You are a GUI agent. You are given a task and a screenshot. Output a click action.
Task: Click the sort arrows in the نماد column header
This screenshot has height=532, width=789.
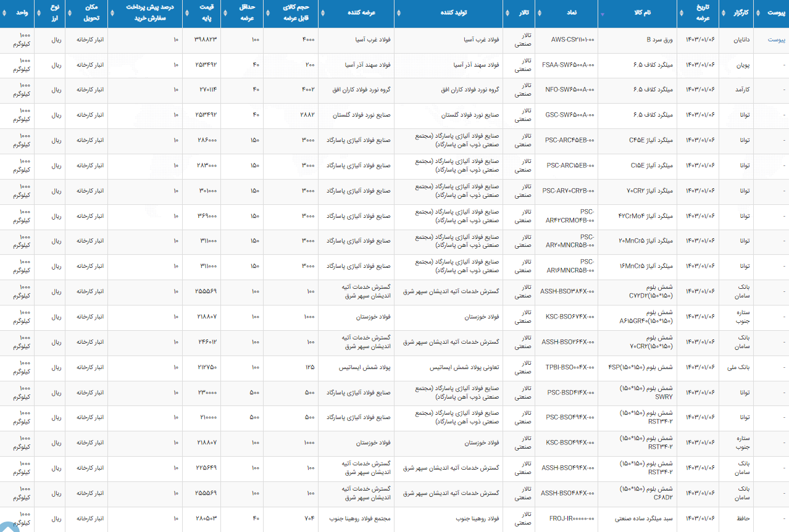point(540,14)
